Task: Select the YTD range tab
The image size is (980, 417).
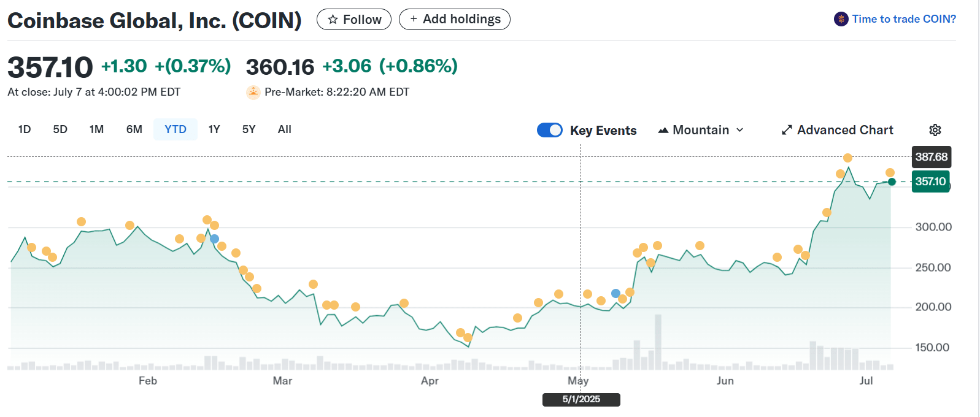Action: tap(176, 129)
